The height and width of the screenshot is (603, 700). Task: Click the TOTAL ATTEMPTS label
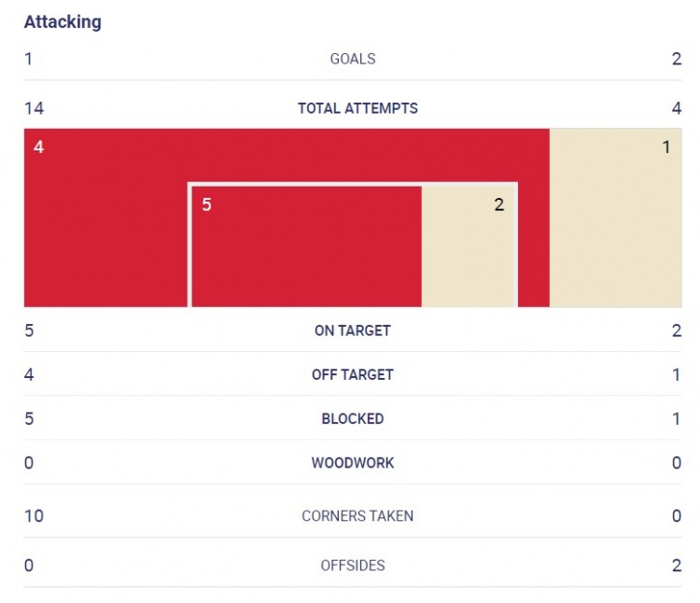click(357, 108)
